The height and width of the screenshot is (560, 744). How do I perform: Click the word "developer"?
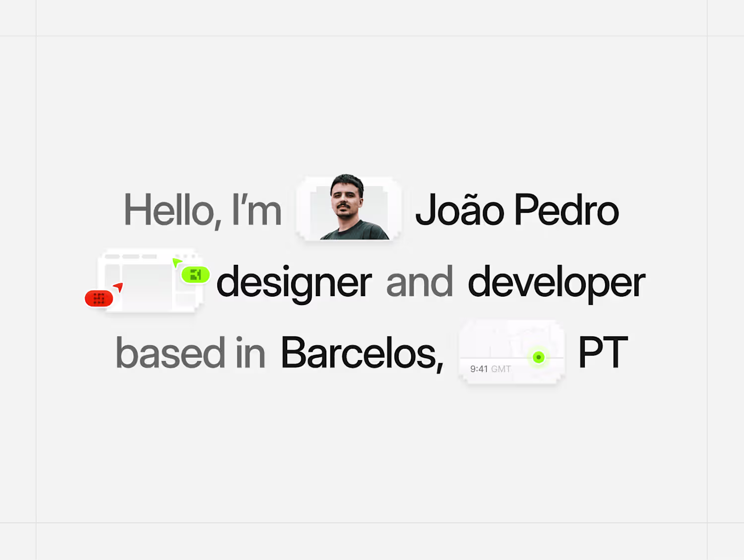point(556,282)
